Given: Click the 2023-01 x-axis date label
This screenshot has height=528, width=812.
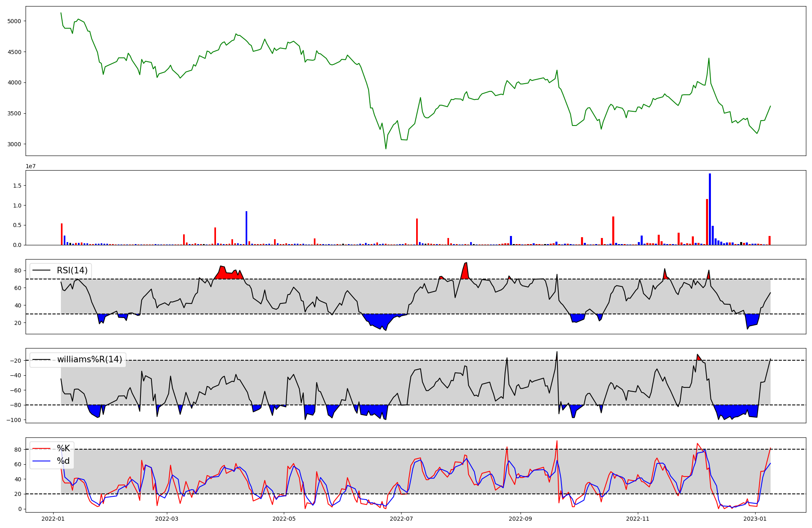Looking at the screenshot, I should [x=755, y=519].
